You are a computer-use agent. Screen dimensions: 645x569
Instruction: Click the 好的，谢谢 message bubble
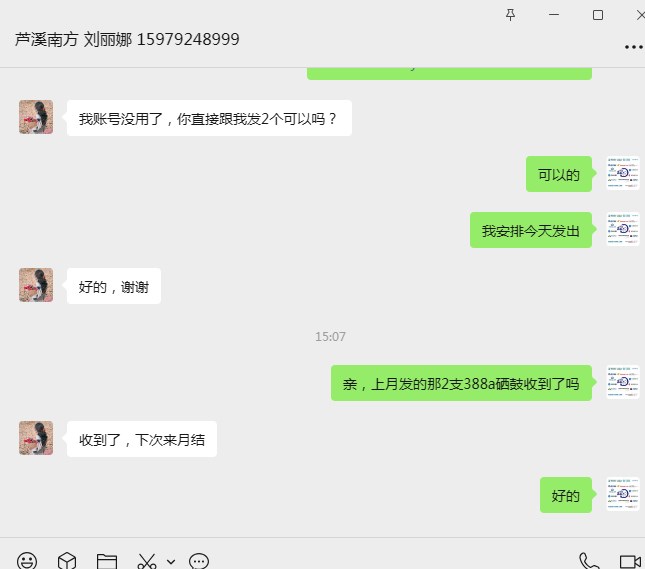[x=114, y=286]
